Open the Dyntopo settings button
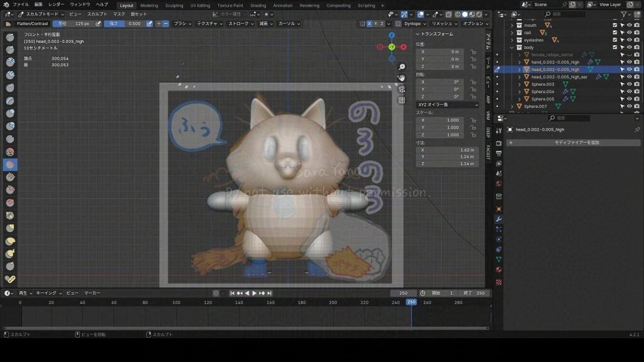Viewport: 644px width, 362px height. (x=414, y=23)
